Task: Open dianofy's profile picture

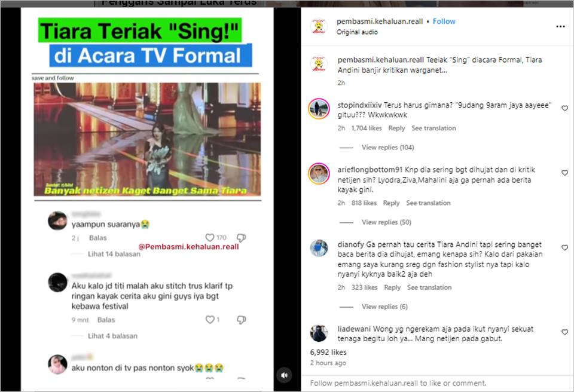Action: (319, 248)
